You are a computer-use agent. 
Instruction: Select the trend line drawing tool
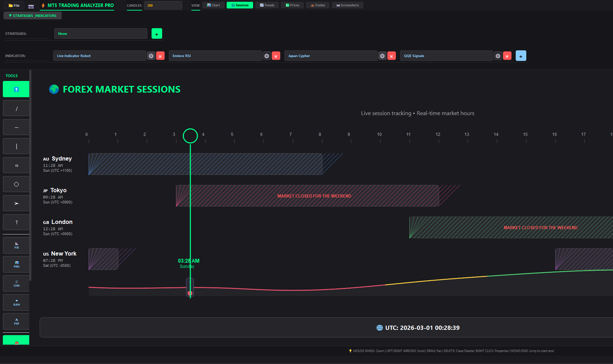click(16, 108)
